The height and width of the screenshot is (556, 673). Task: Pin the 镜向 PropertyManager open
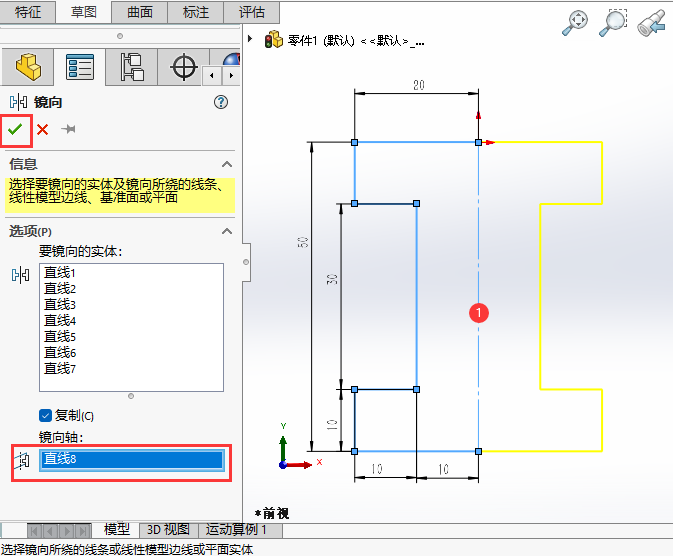(x=68, y=129)
